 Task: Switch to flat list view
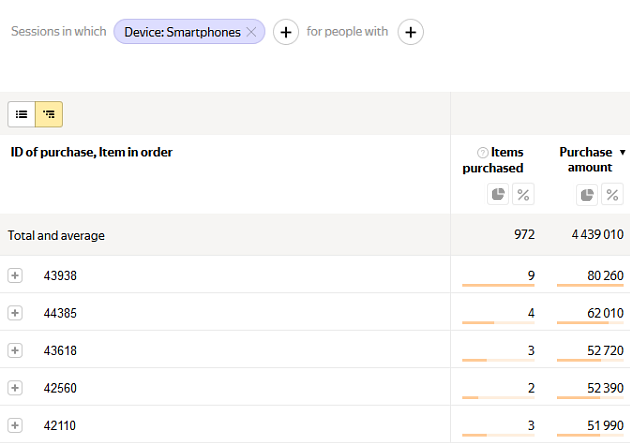pyautogui.click(x=21, y=114)
